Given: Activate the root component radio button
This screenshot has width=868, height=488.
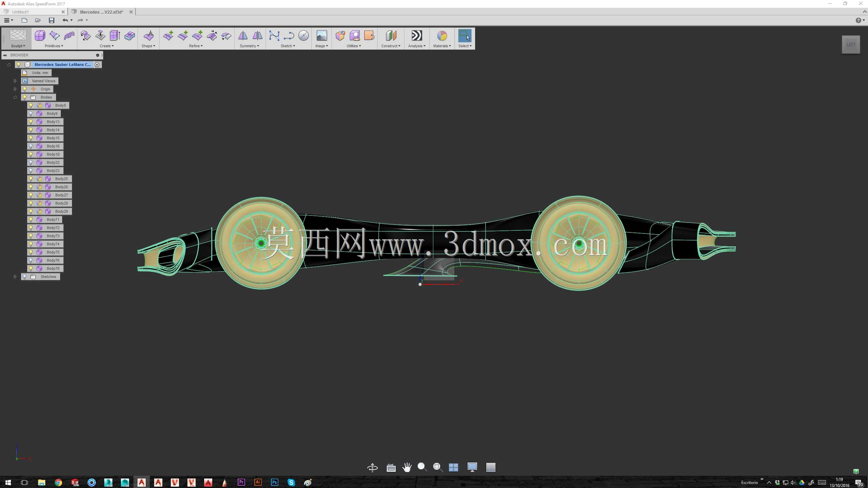Looking at the screenshot, I should click(97, 65).
